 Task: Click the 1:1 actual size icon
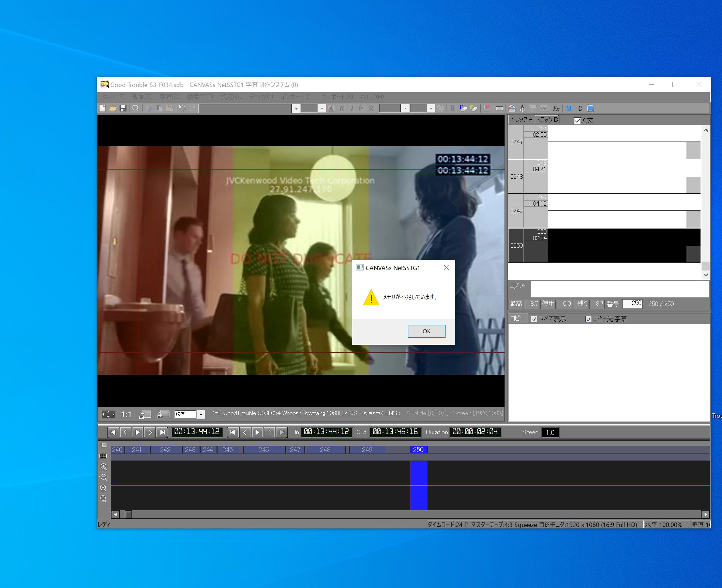pos(126,414)
